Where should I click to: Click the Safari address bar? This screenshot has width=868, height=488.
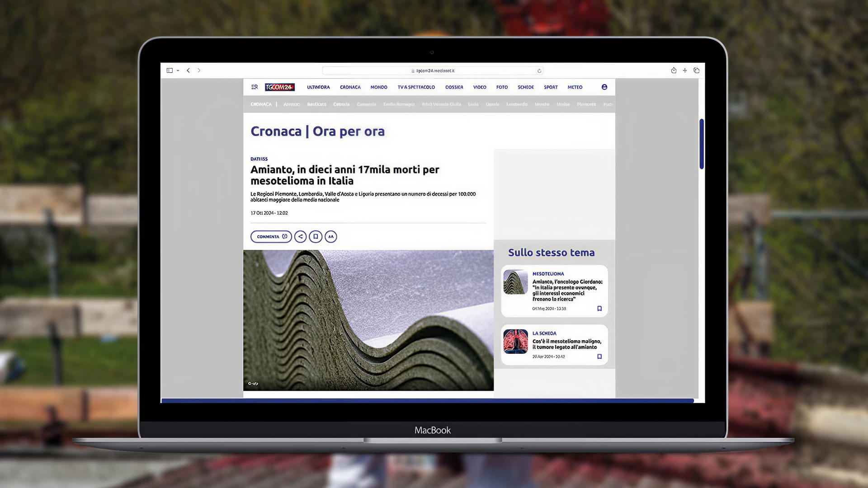tap(433, 70)
